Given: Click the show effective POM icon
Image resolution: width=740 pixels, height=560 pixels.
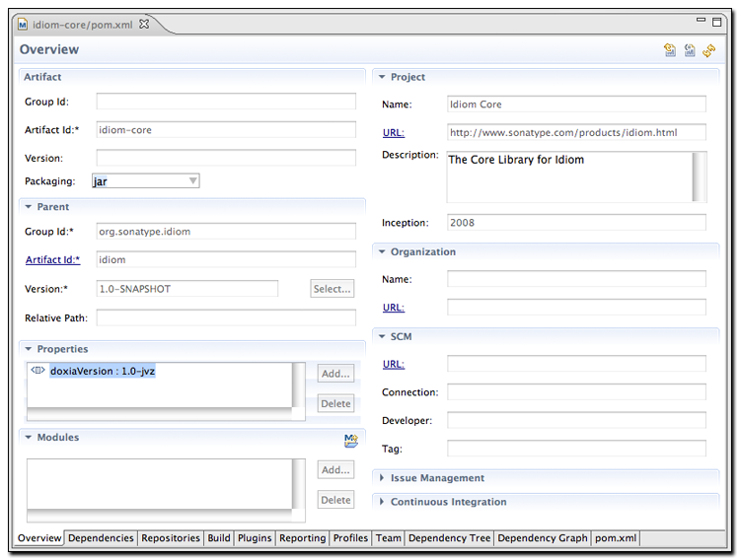Looking at the screenshot, I should (x=690, y=50).
